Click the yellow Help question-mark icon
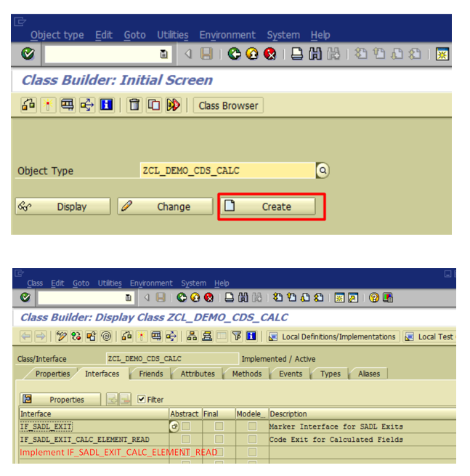 [374, 297]
